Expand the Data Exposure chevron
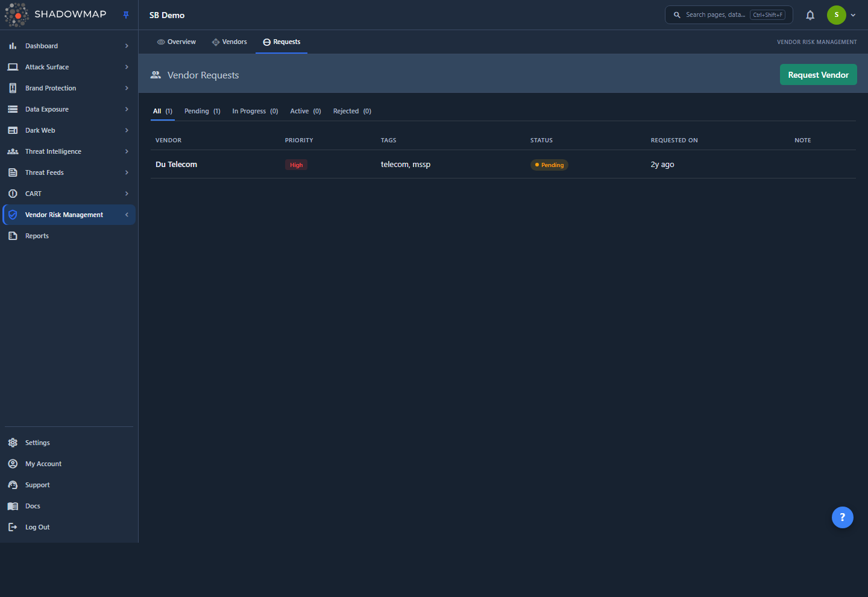Viewport: 868px width, 597px height. click(127, 109)
